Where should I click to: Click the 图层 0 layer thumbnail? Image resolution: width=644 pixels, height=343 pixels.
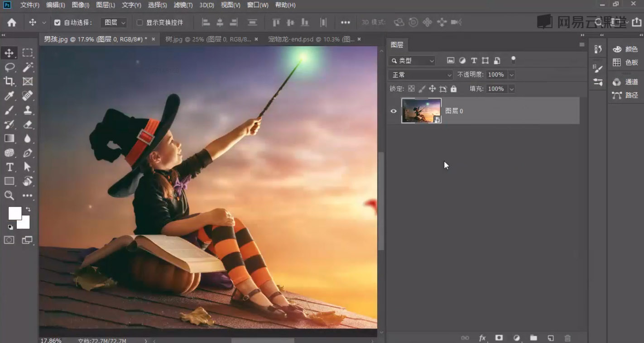pos(421,111)
